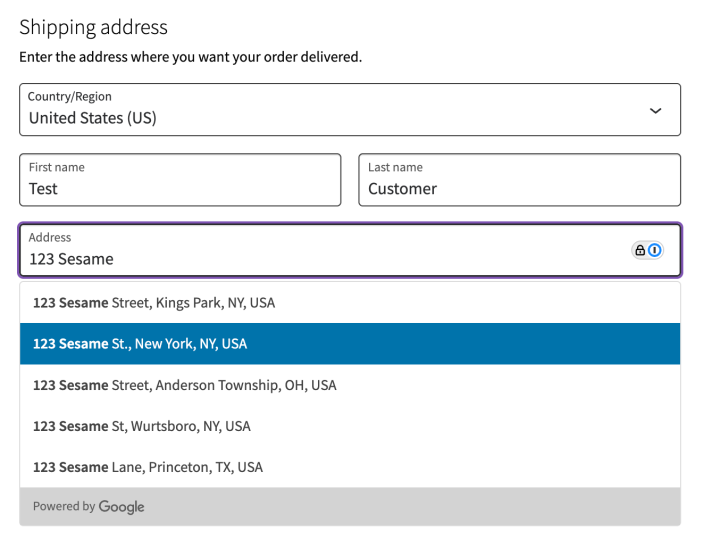The height and width of the screenshot is (547, 703).
Task: Expand the Country/Region dropdown chevron
Action: tap(655, 110)
